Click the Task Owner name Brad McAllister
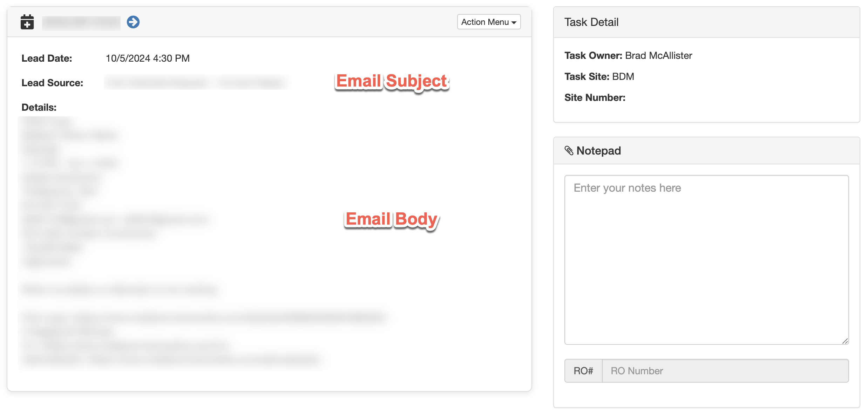The image size is (868, 417). [x=658, y=56]
